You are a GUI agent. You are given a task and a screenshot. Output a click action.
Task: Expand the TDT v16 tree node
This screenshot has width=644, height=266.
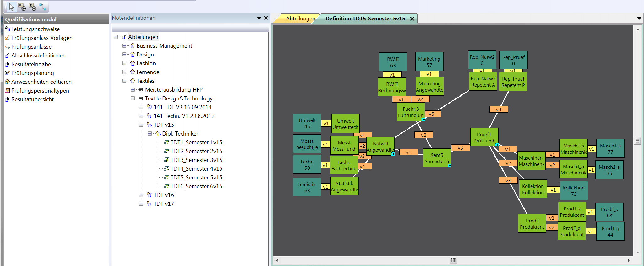click(141, 195)
